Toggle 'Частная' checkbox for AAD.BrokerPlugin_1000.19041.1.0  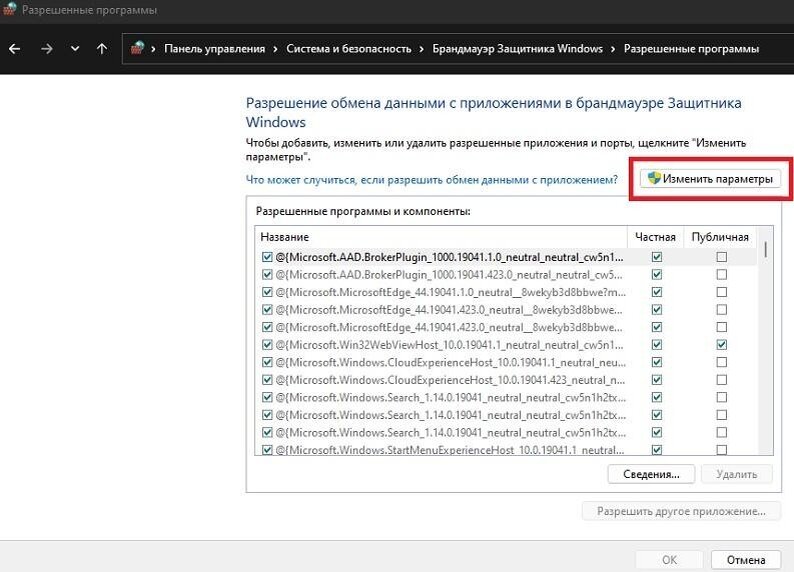657,257
